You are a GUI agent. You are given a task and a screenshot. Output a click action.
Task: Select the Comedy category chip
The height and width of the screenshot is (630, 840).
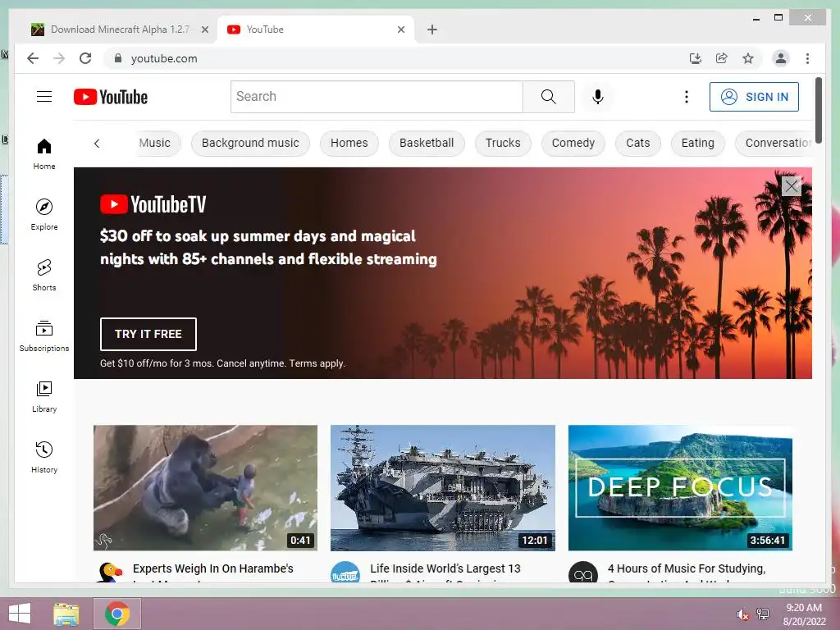573,143
